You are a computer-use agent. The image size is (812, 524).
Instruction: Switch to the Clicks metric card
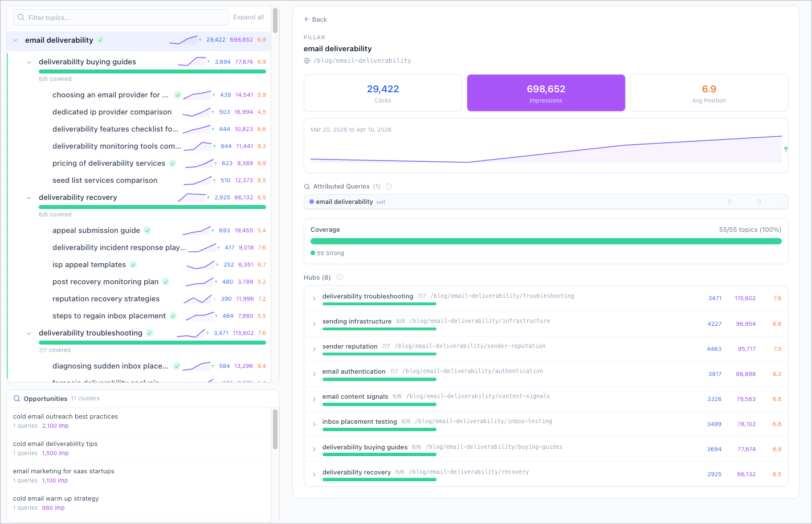pyautogui.click(x=382, y=92)
